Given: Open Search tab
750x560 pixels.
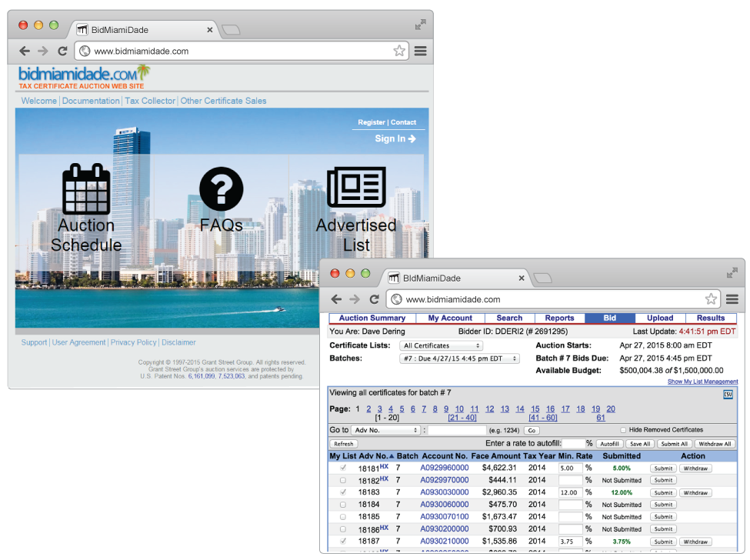Looking at the screenshot, I should click(x=509, y=318).
